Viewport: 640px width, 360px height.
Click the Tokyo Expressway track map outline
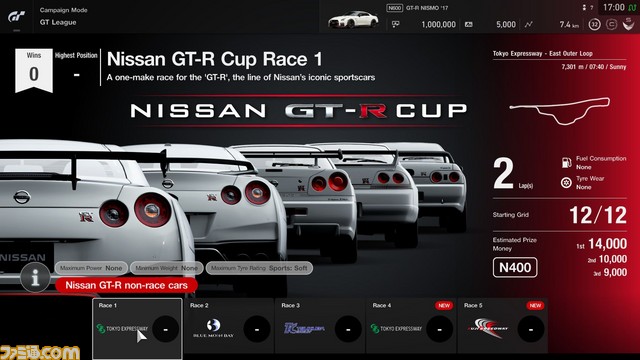[560, 111]
